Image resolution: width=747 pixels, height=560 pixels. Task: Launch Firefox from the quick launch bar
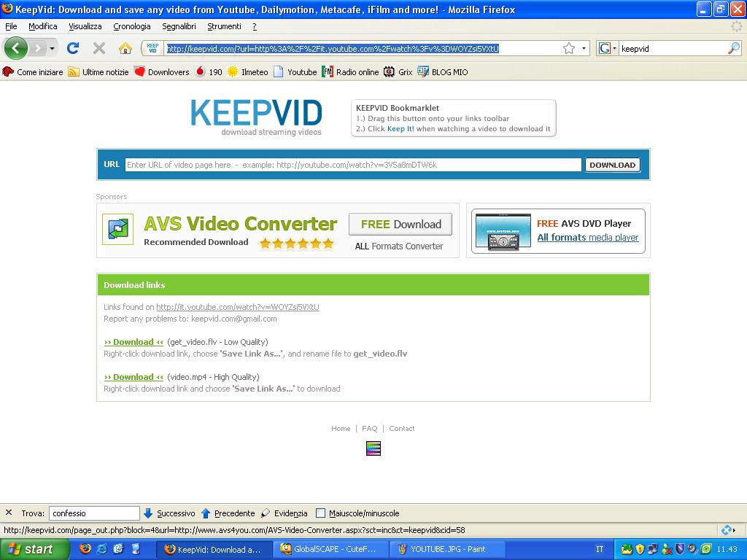click(x=85, y=548)
